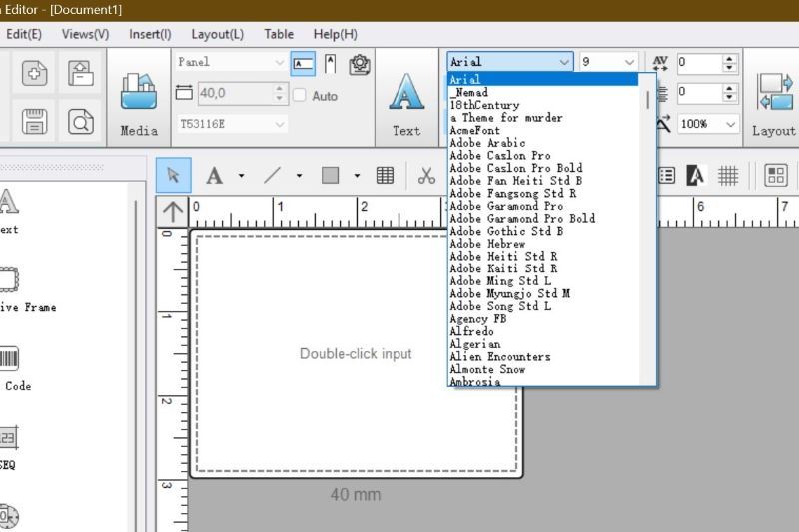799x532 pixels.
Task: Click the save document icon
Action: click(x=34, y=122)
